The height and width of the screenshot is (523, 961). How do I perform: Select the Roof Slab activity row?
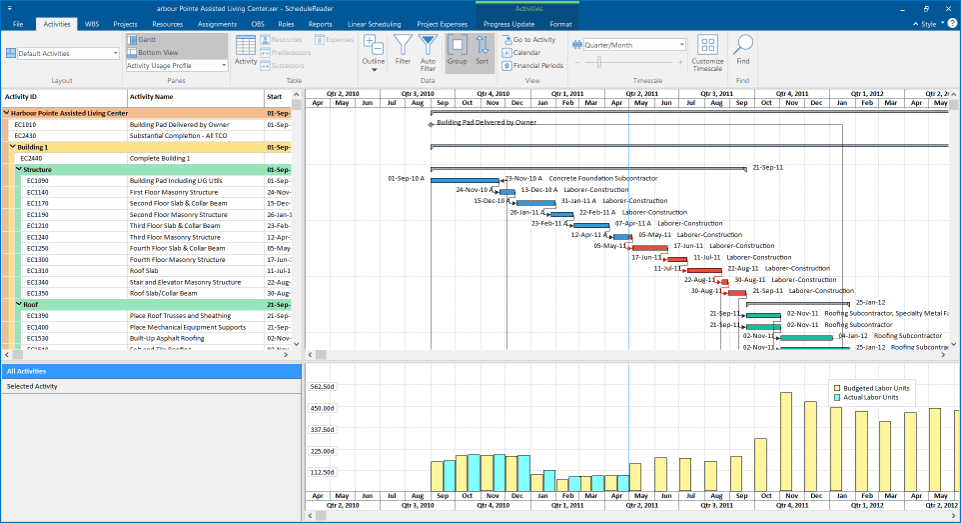147,271
